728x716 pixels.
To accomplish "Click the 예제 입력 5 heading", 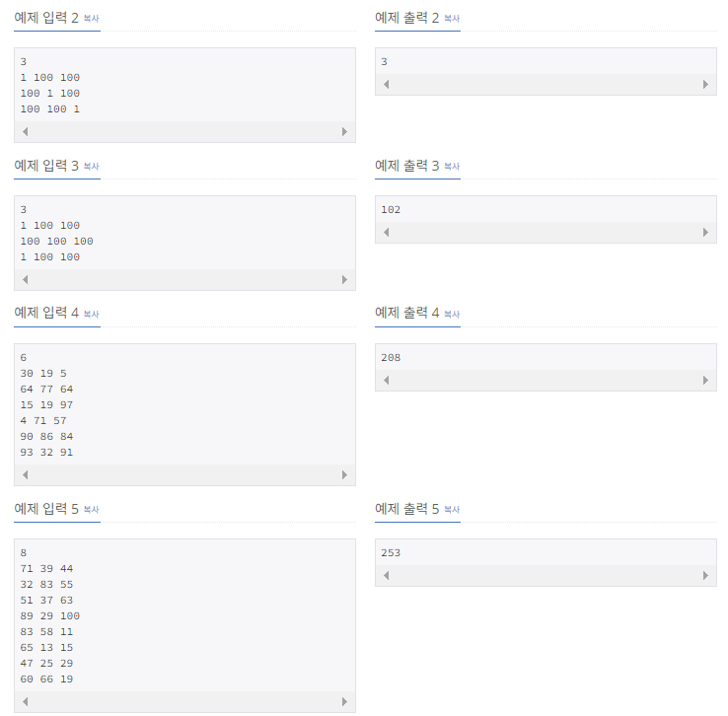I will 46,509.
